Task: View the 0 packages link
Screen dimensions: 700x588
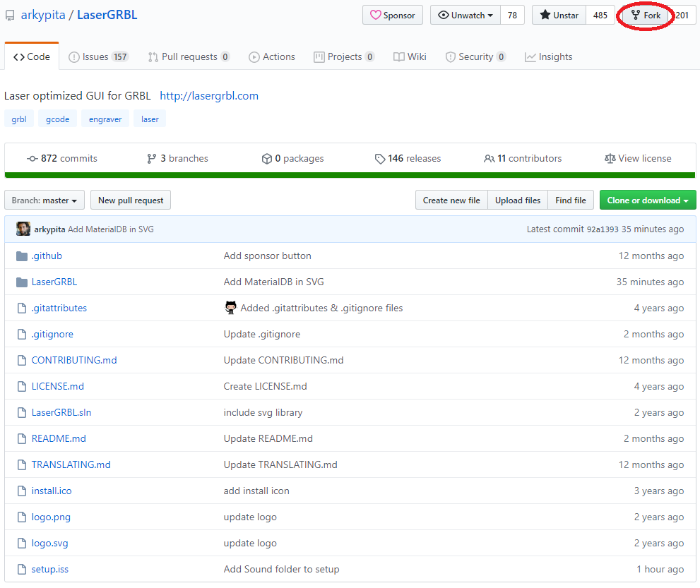Action: click(x=293, y=158)
